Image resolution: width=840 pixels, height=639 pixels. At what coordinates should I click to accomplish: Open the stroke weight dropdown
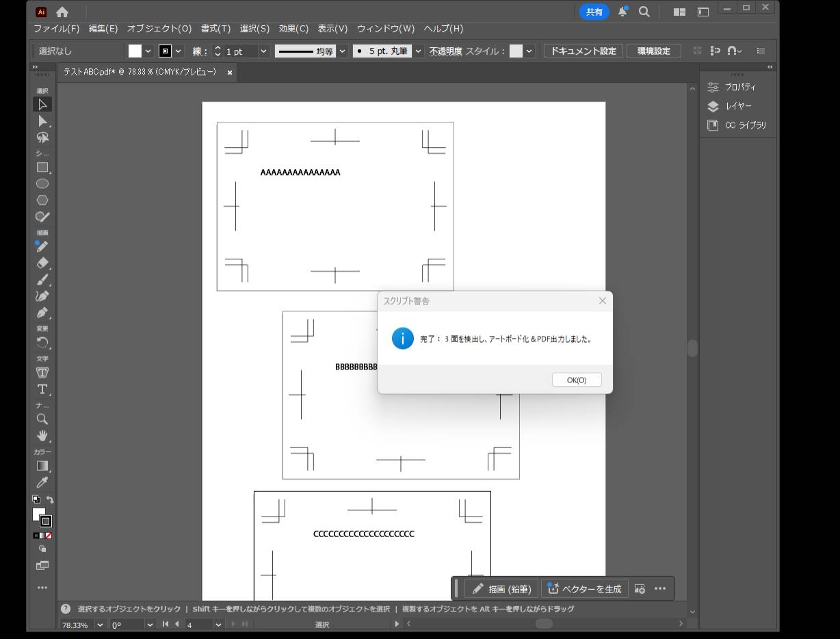point(264,51)
